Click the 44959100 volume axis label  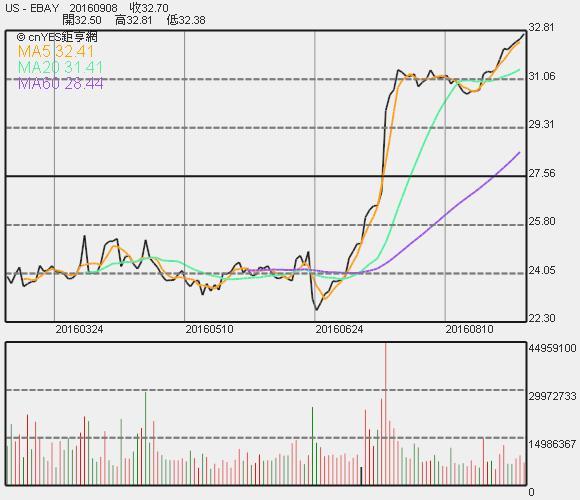[553, 348]
